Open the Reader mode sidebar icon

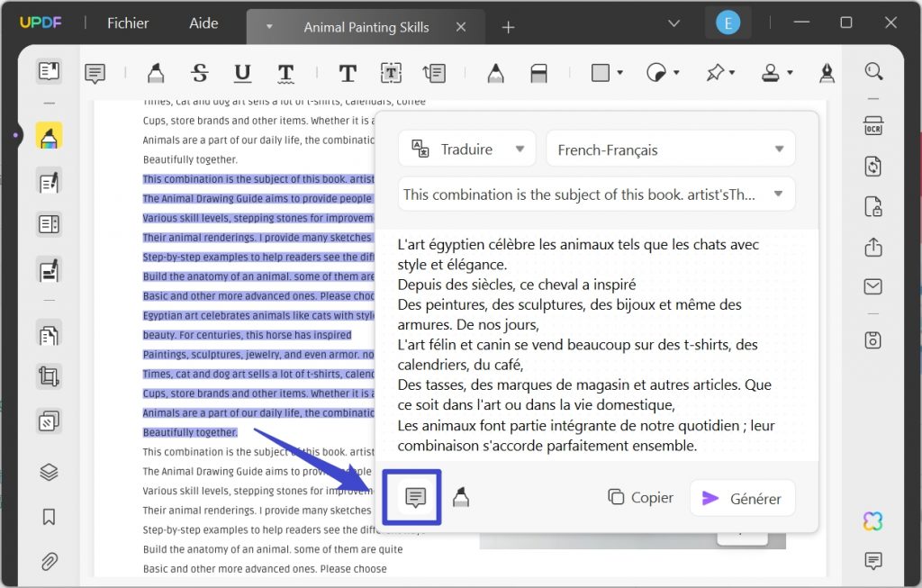[49, 71]
